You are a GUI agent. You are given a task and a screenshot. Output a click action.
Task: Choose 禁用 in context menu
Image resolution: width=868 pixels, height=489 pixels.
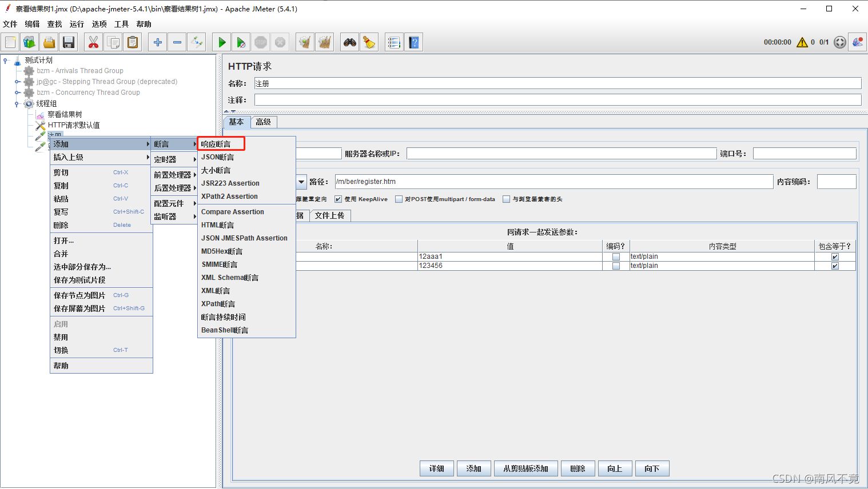101,337
